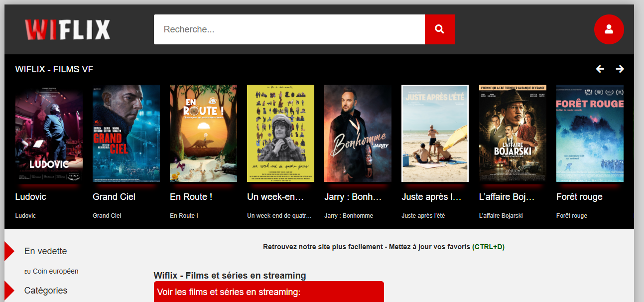This screenshot has height=302, width=644.
Task: Click the WIFLIX logo
Action: click(67, 28)
